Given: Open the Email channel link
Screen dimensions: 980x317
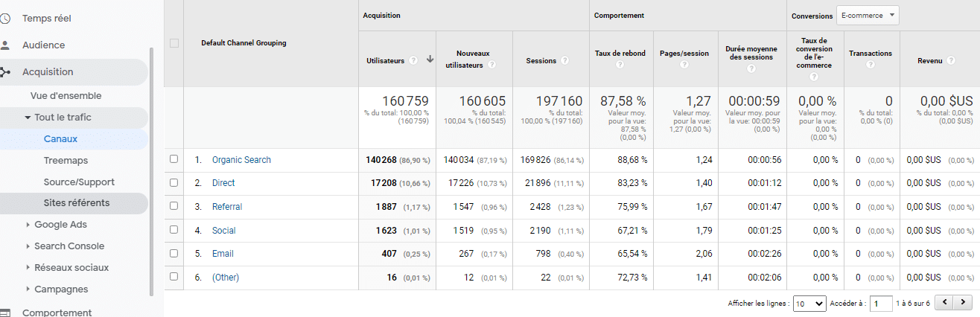Looking at the screenshot, I should coord(223,254).
